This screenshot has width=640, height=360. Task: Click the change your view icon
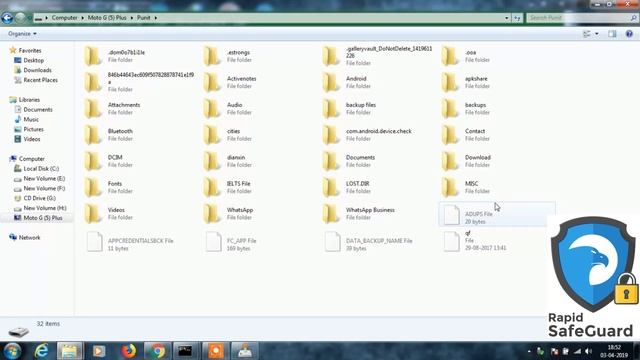(x=587, y=34)
